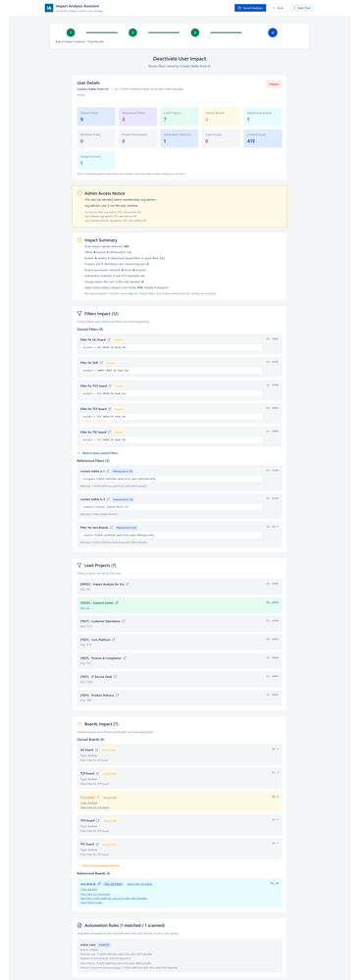Open link icon for Core Platform project
359x980 pixels.
115,640
